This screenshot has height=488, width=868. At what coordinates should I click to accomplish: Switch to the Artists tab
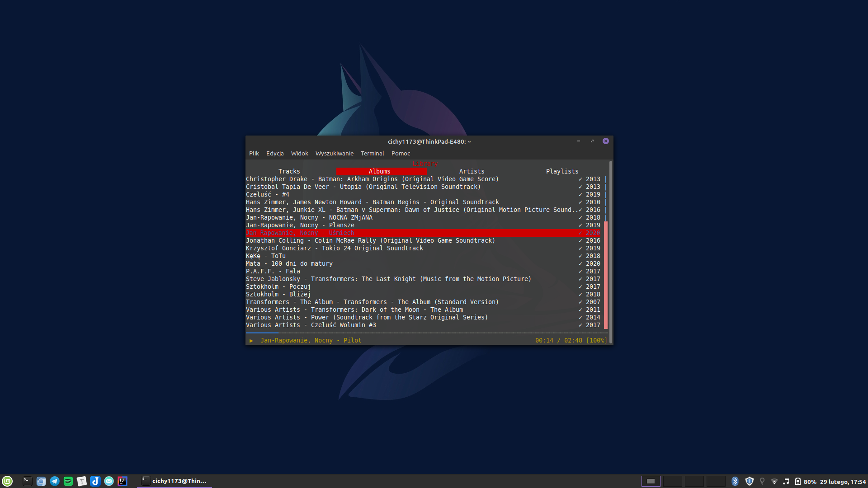(x=472, y=171)
